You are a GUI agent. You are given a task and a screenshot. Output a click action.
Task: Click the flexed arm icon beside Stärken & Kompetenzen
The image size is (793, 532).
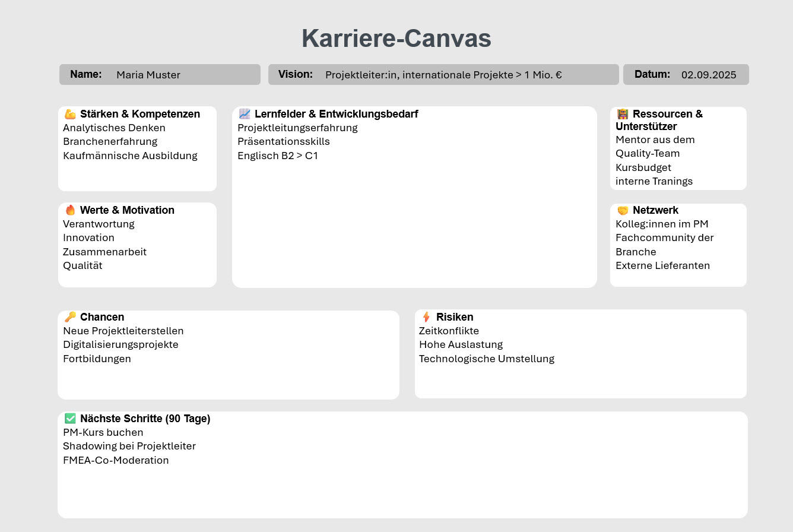click(x=70, y=114)
